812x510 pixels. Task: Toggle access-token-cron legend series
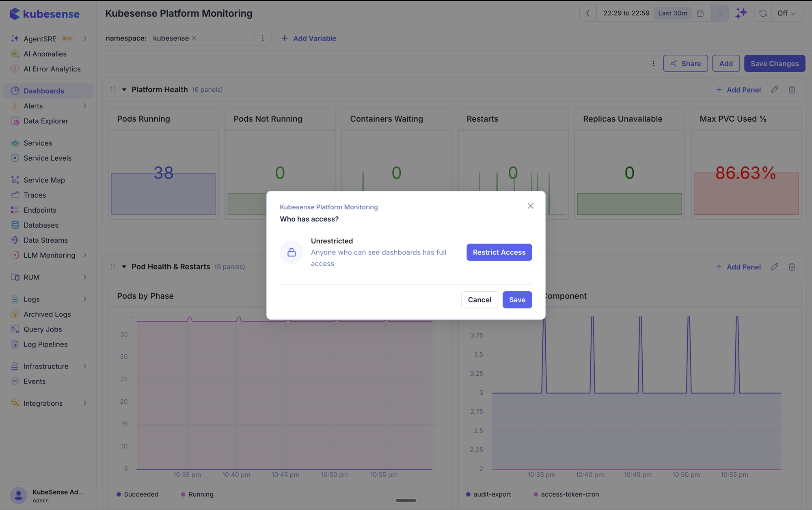(x=566, y=494)
